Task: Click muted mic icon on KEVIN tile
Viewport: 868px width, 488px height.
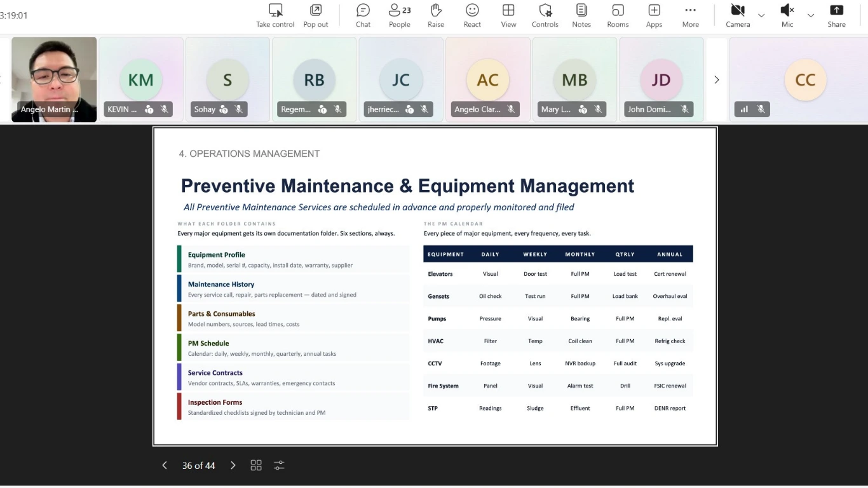Action: coord(165,109)
